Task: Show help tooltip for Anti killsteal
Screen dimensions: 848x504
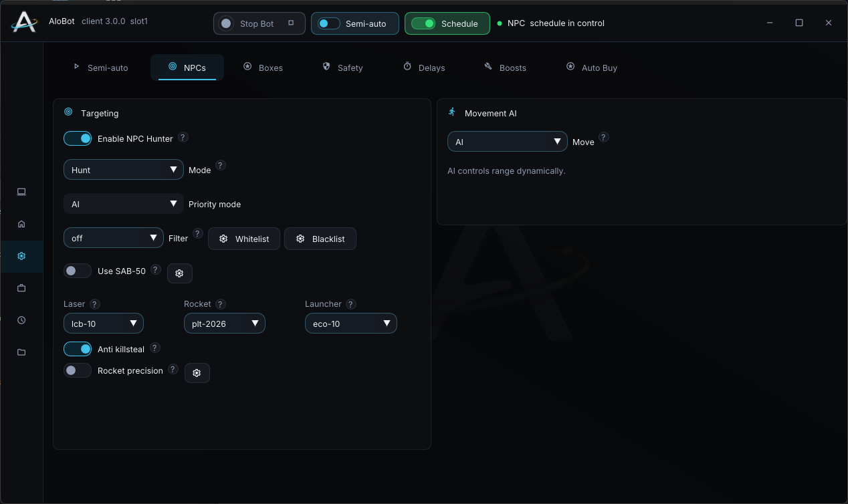Action: coord(154,348)
